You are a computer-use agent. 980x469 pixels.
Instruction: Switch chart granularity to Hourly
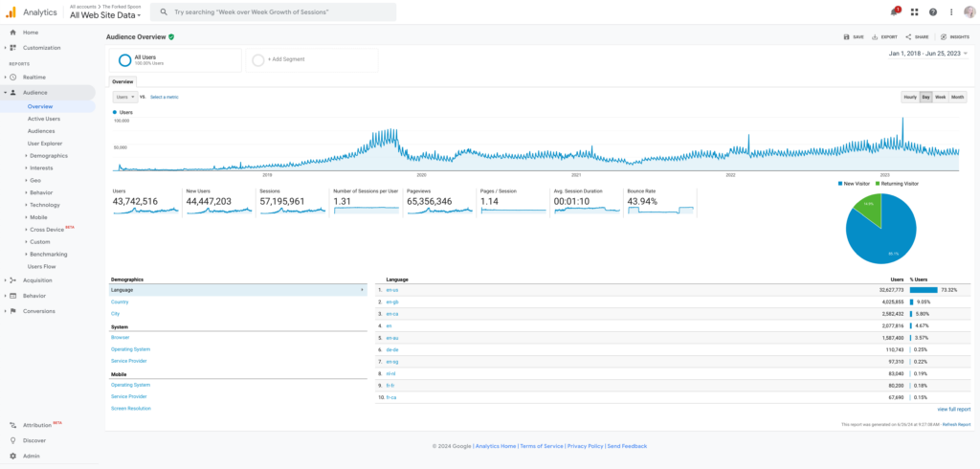910,97
